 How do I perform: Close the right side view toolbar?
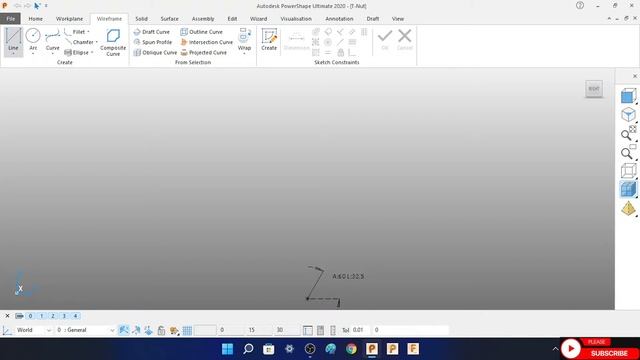(x=635, y=76)
